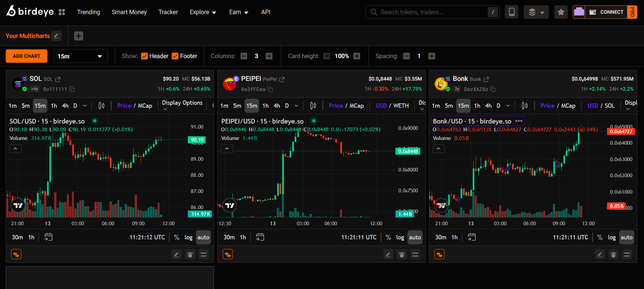Toggle log scale on SOL chart

(x=188, y=237)
